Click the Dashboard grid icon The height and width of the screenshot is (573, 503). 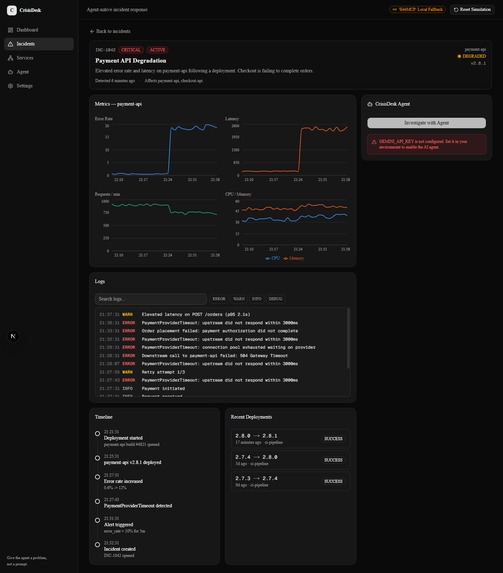pos(10,30)
